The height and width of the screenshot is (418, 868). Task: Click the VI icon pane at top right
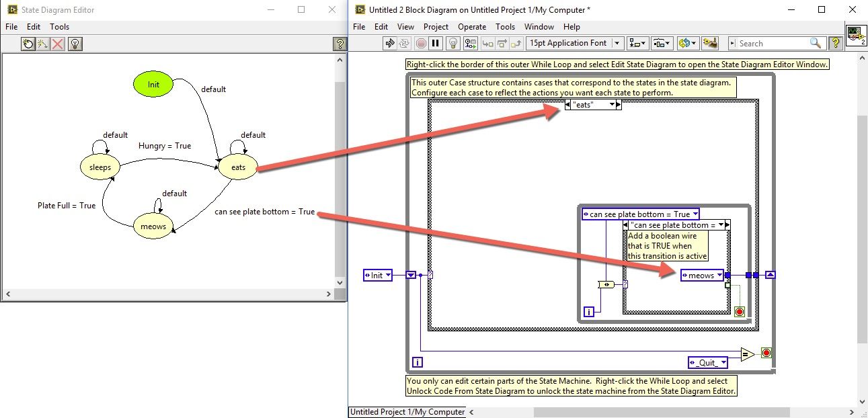(855, 35)
